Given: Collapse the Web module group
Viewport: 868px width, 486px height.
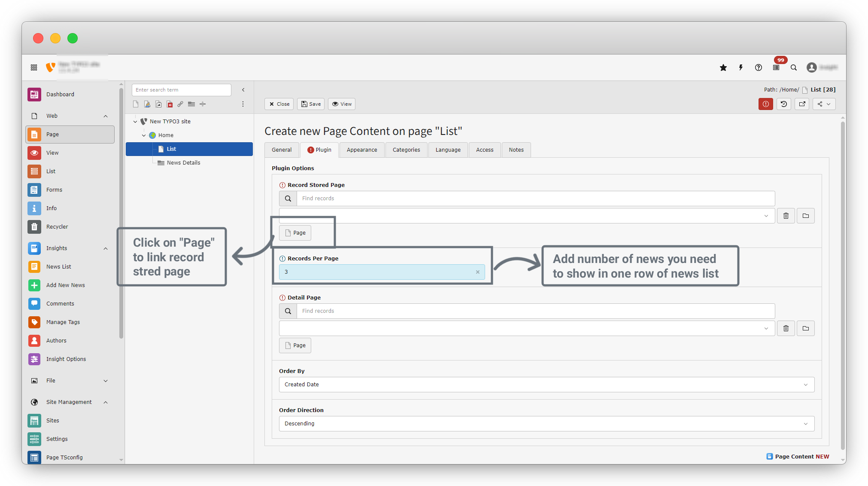Looking at the screenshot, I should click(x=106, y=116).
